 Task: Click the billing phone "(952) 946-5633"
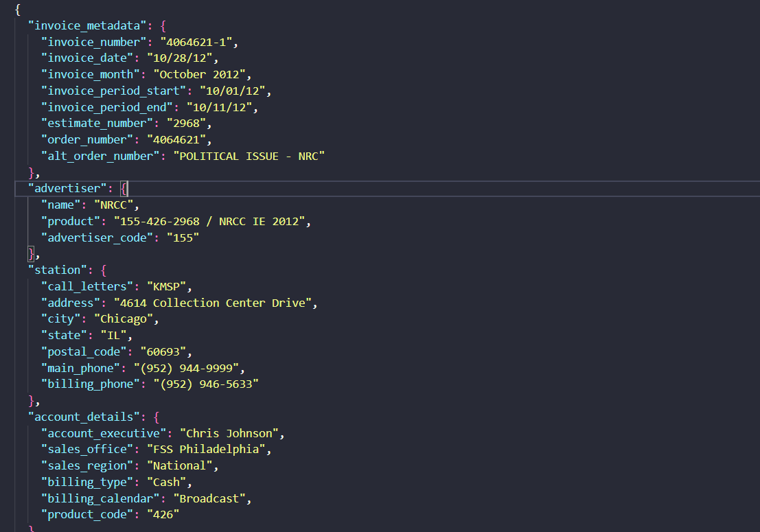point(207,384)
